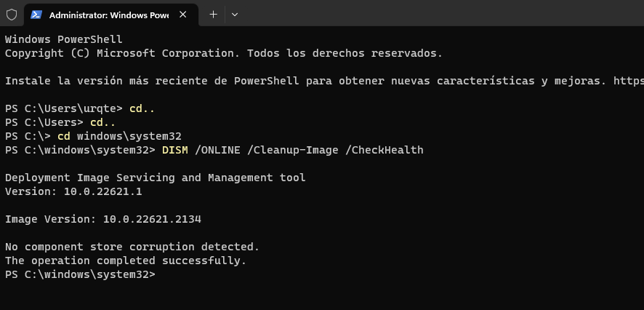Click 'The operation completed successfully' message
The image size is (644, 310).
[x=126, y=261]
